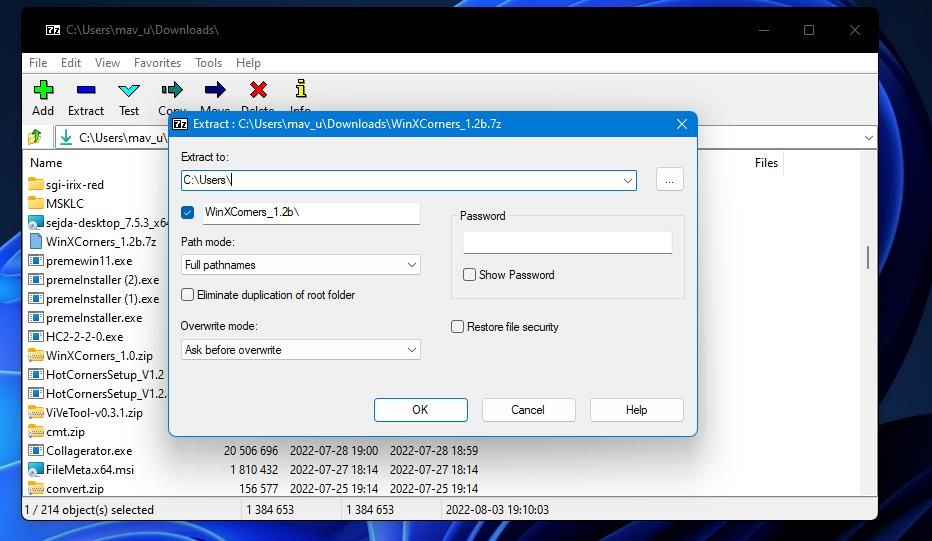Select the convert.zip archive icon

coord(36,488)
